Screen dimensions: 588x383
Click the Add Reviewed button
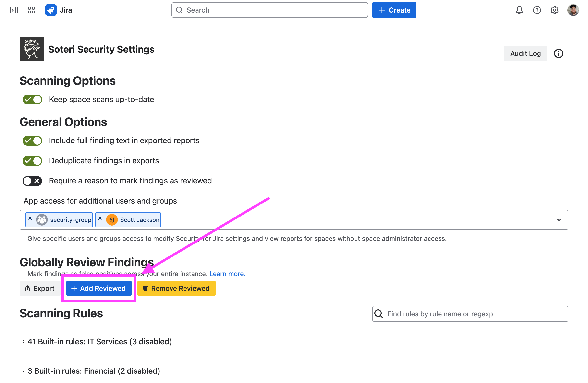click(x=98, y=288)
